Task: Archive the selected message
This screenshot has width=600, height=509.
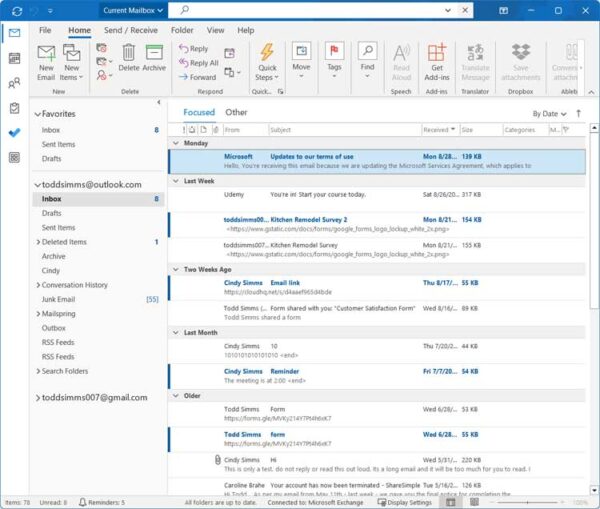Action: pyautogui.click(x=154, y=58)
